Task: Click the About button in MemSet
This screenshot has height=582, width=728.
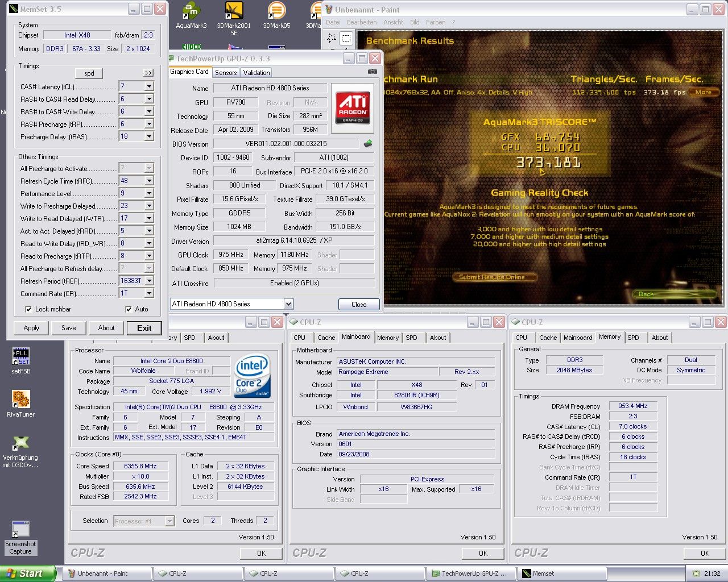Action: [106, 328]
